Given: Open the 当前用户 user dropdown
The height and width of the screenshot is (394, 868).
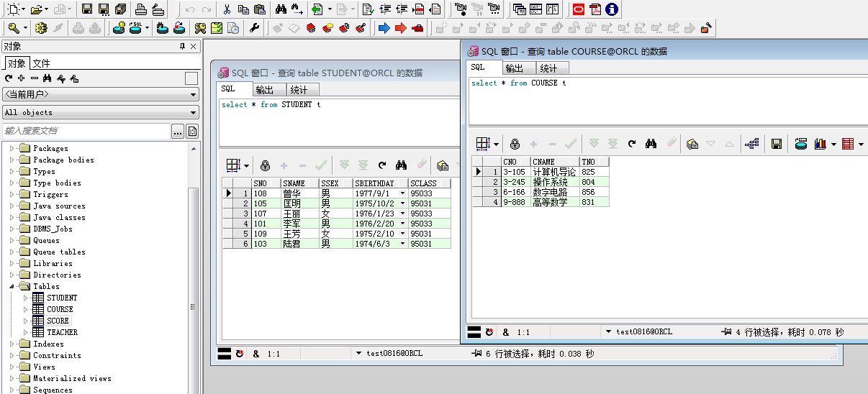Looking at the screenshot, I should 101,94.
